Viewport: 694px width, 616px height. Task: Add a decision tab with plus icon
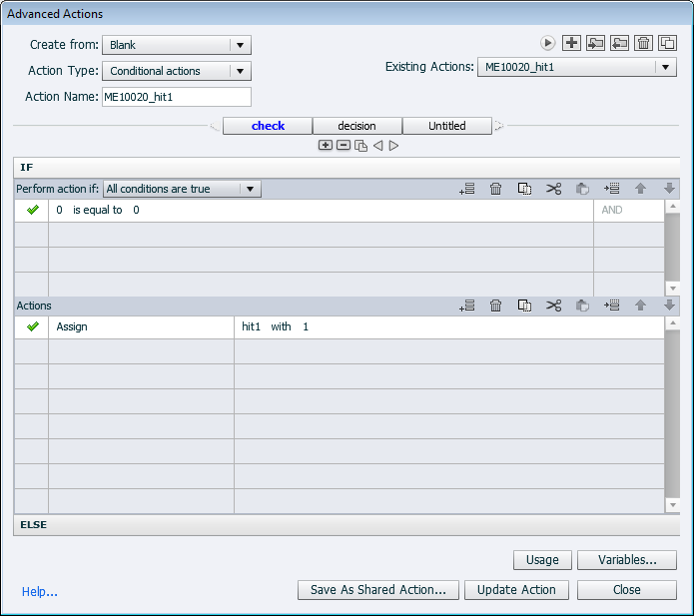tap(326, 145)
